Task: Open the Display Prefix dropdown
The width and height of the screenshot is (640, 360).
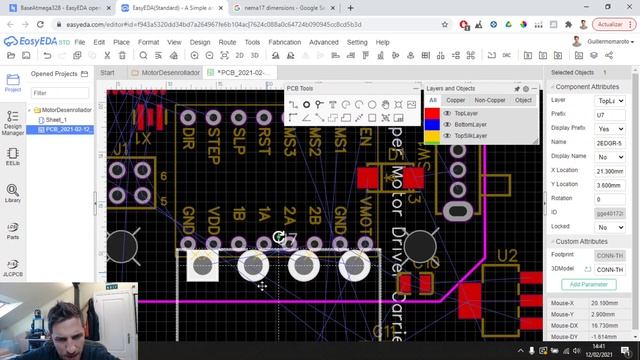Action: (610, 129)
